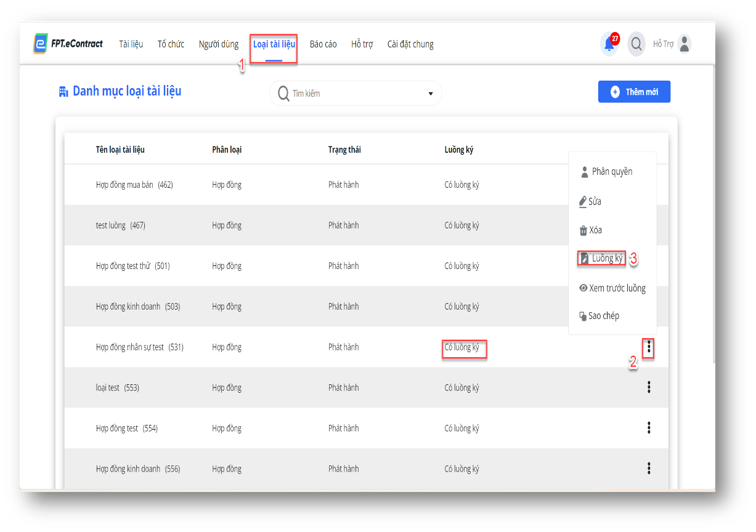Open the user profile avatar icon
The height and width of the screenshot is (532, 756).
pos(684,44)
